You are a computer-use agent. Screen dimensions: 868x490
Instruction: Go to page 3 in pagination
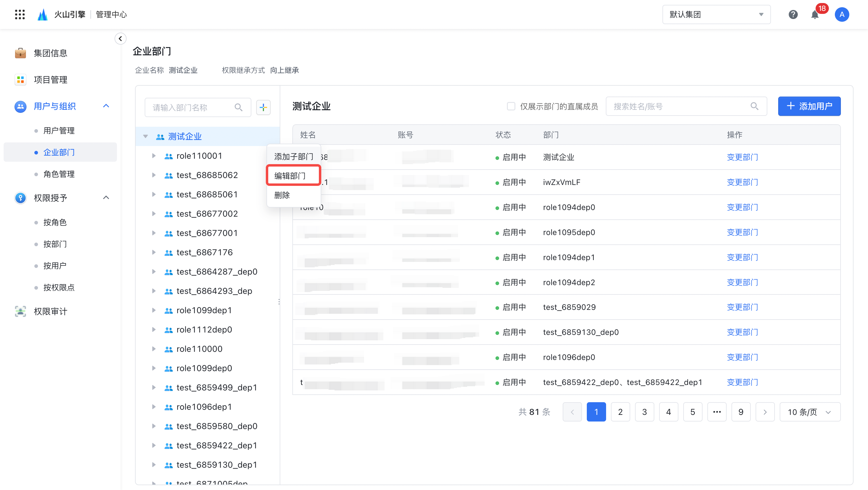[x=644, y=412]
